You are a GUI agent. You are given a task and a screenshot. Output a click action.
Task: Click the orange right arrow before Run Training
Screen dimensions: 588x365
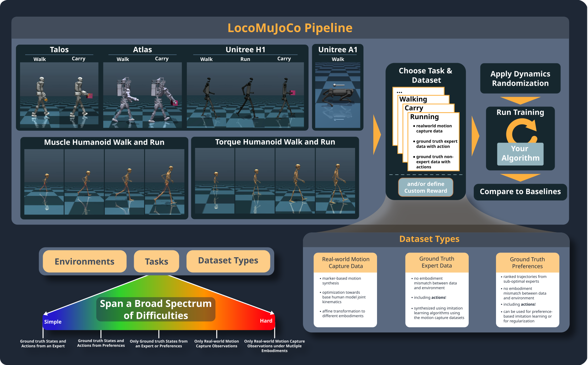click(475, 136)
